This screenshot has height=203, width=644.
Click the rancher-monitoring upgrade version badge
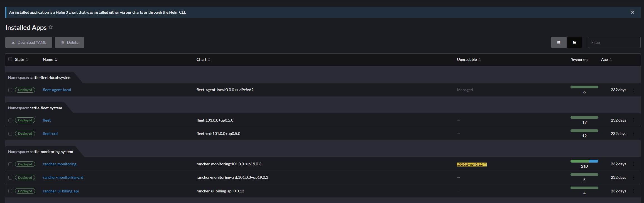tap(471, 165)
